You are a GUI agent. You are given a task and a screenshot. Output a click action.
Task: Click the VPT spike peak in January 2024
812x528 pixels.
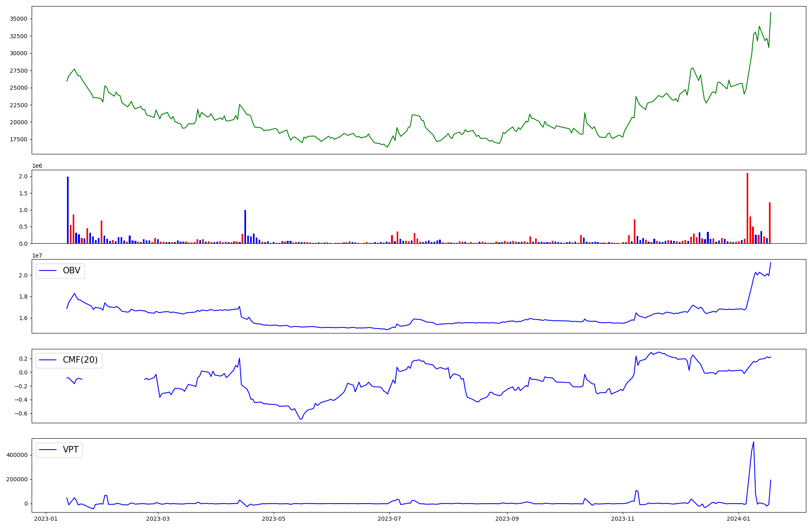[x=754, y=442]
